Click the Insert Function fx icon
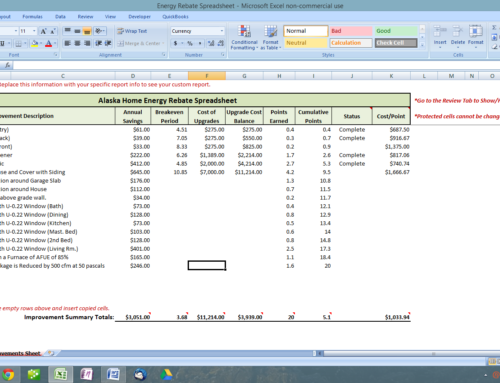The image size is (500, 383). [x=7, y=65]
